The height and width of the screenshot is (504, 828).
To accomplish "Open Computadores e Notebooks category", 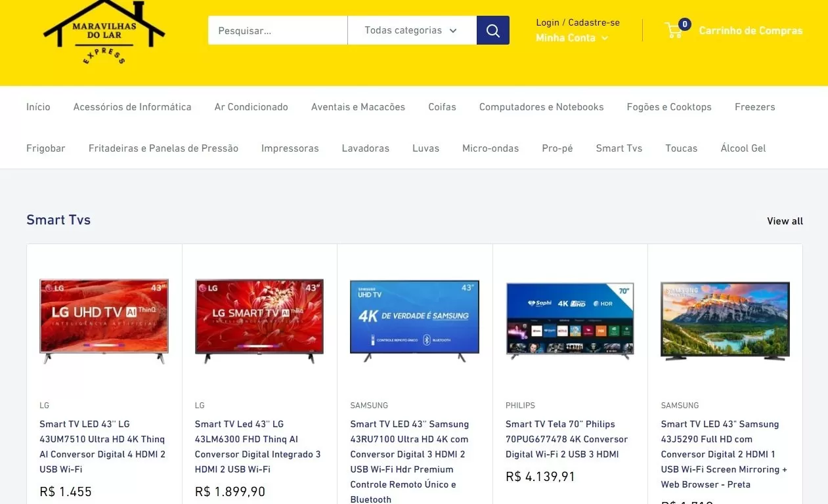I will (541, 107).
